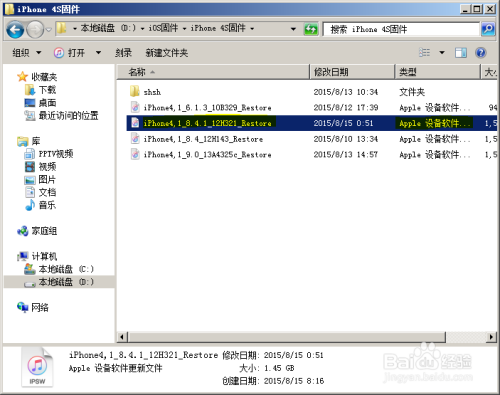Open the 音乐 library

[47, 205]
